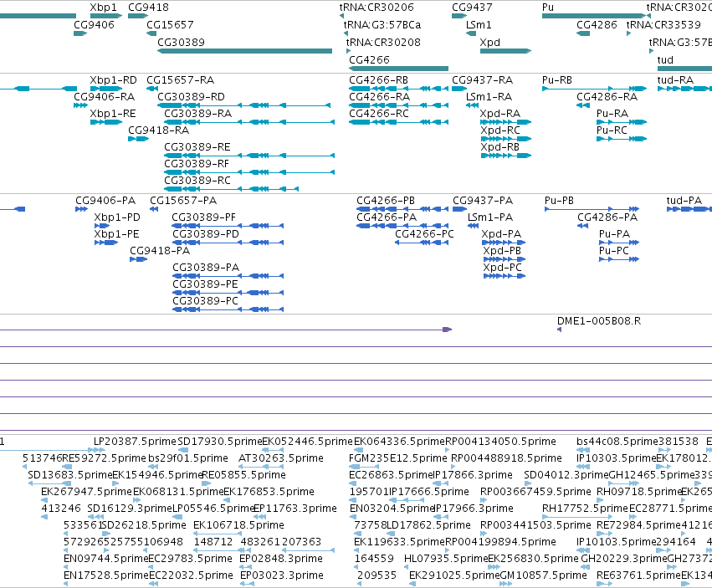
Task: Select the tRNA:G3:57BCa label
Action: click(382, 24)
